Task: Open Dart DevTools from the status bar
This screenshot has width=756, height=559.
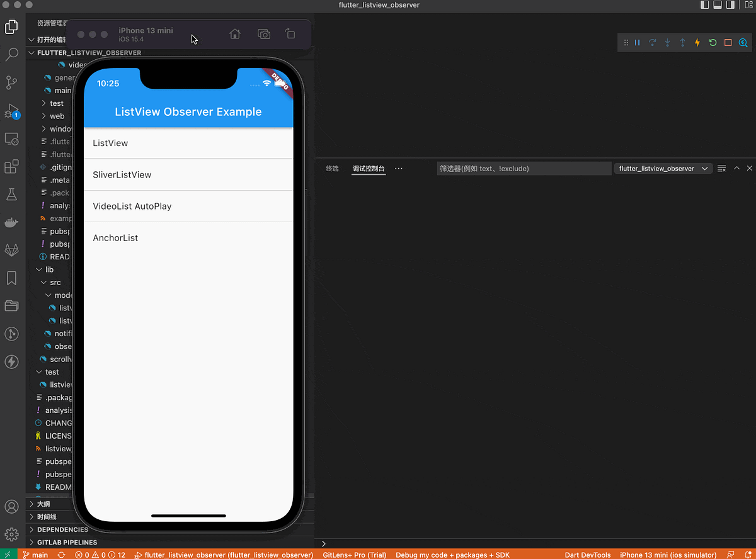Action: pos(587,555)
